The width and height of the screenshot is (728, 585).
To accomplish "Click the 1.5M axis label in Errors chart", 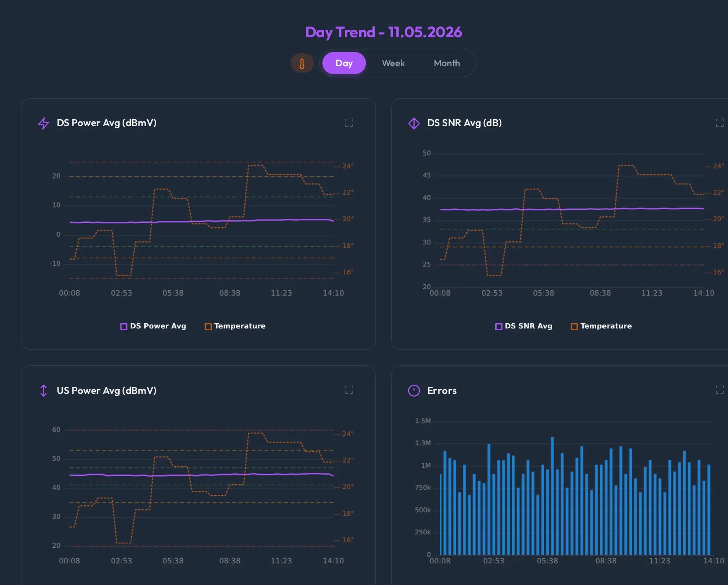I will click(x=423, y=421).
